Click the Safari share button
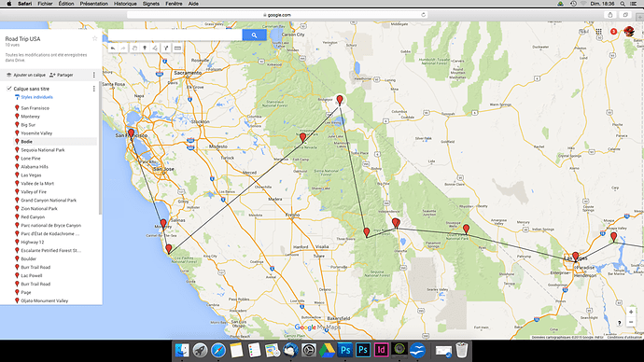The image size is (644, 362). coord(610,15)
